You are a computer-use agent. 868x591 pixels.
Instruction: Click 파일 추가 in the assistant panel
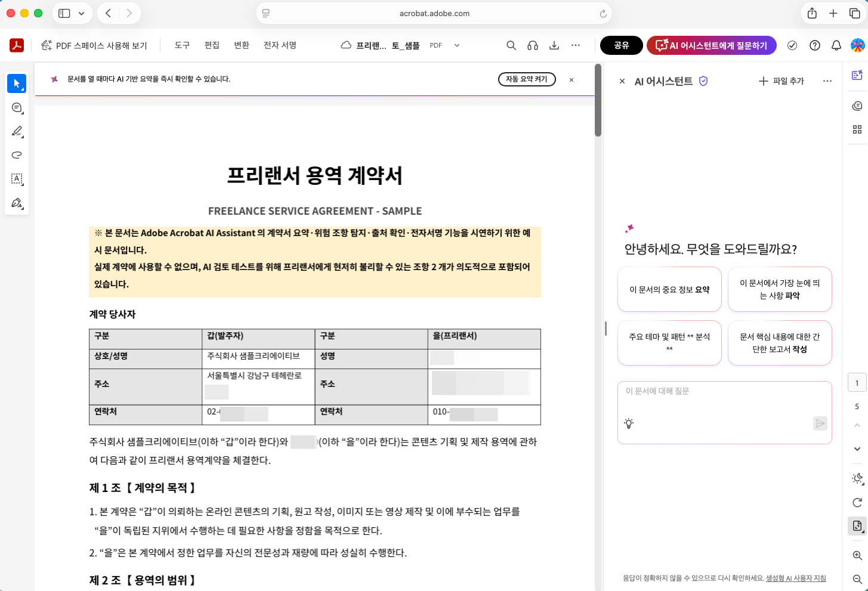pyautogui.click(x=781, y=81)
